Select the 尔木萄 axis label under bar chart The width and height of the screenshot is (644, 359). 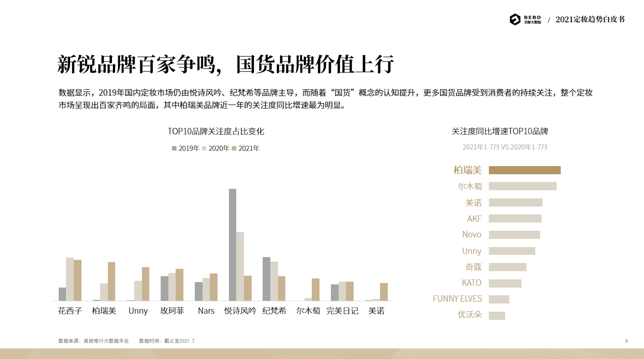(x=308, y=311)
